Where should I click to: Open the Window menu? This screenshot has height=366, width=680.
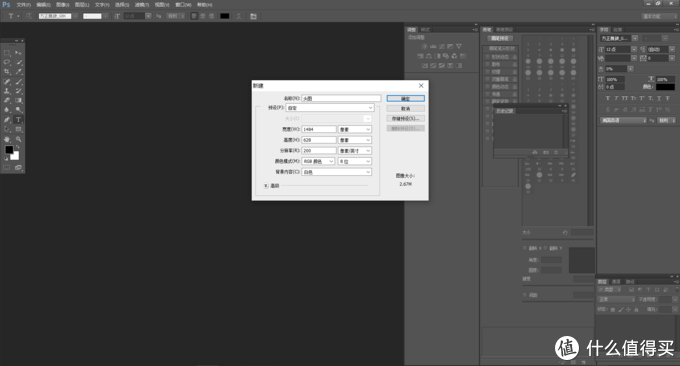183,5
